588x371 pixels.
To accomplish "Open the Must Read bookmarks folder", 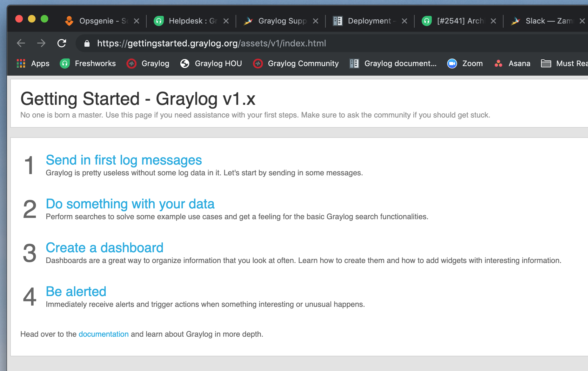I will [568, 64].
